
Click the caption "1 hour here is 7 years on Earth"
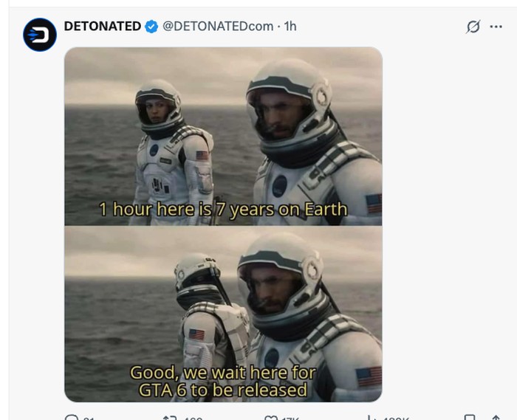click(223, 210)
